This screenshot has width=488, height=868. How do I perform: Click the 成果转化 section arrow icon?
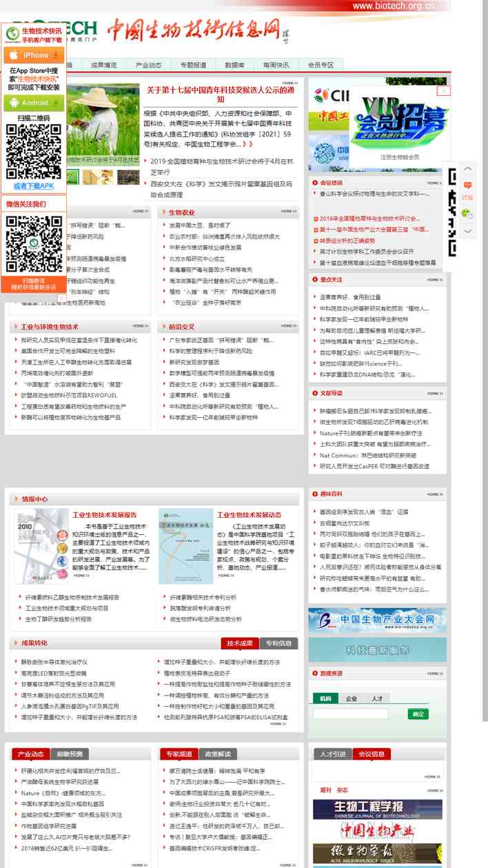[x=16, y=643]
